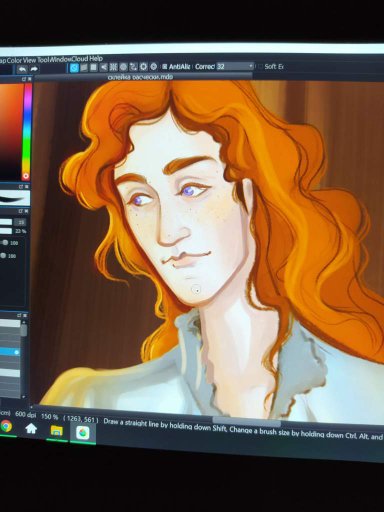Open the Help menu
Screen dimensions: 384x512
point(96,59)
